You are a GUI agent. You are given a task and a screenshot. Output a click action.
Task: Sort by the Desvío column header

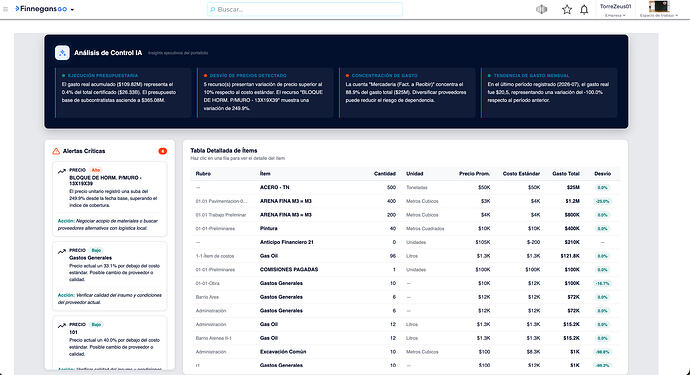pos(602,173)
